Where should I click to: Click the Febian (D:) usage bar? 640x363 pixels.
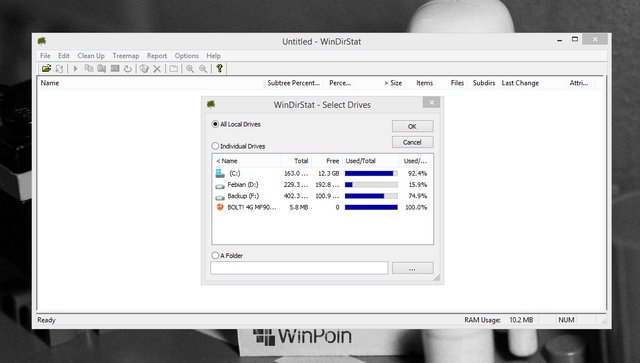pos(371,185)
